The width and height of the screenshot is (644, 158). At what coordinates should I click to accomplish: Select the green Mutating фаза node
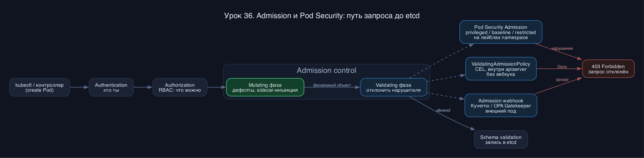[265, 87]
